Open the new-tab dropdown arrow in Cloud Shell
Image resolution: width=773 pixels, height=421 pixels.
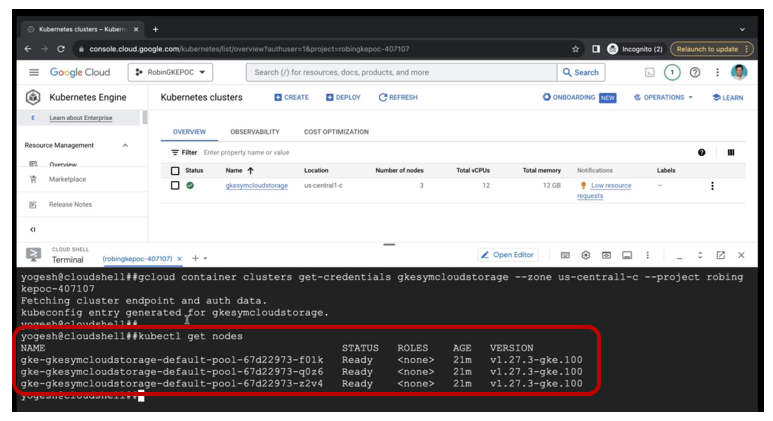206,259
